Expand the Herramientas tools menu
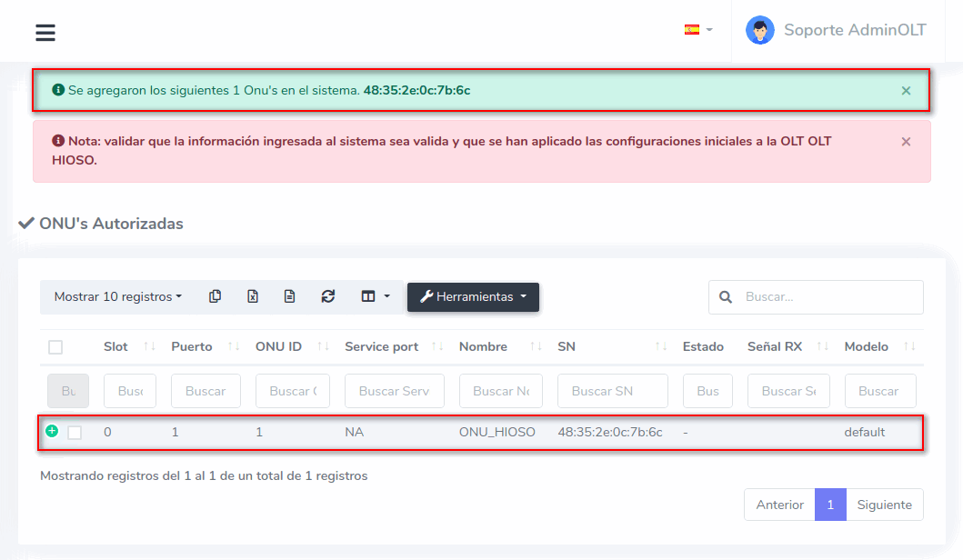Screen dimensions: 963x560 pyautogui.click(x=473, y=296)
